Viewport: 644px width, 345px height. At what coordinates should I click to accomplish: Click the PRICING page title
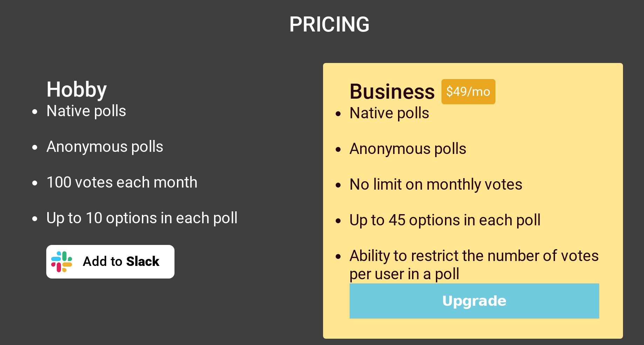(x=329, y=24)
